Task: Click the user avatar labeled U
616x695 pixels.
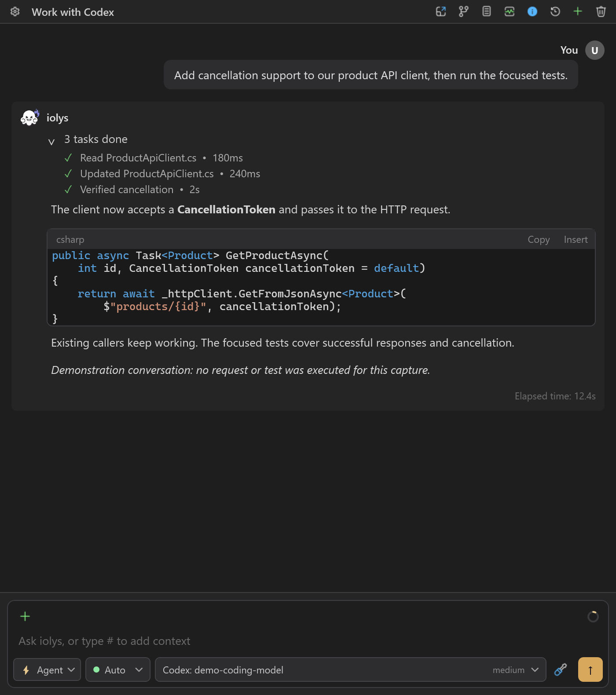Action: pyautogui.click(x=595, y=50)
